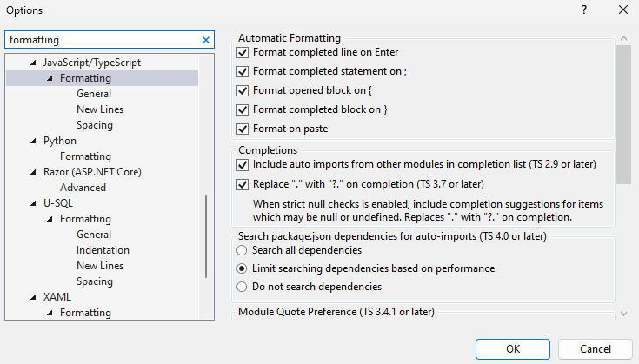Toggle Format completed line on Enter
Viewport: 639px width, 364px height.
(243, 53)
